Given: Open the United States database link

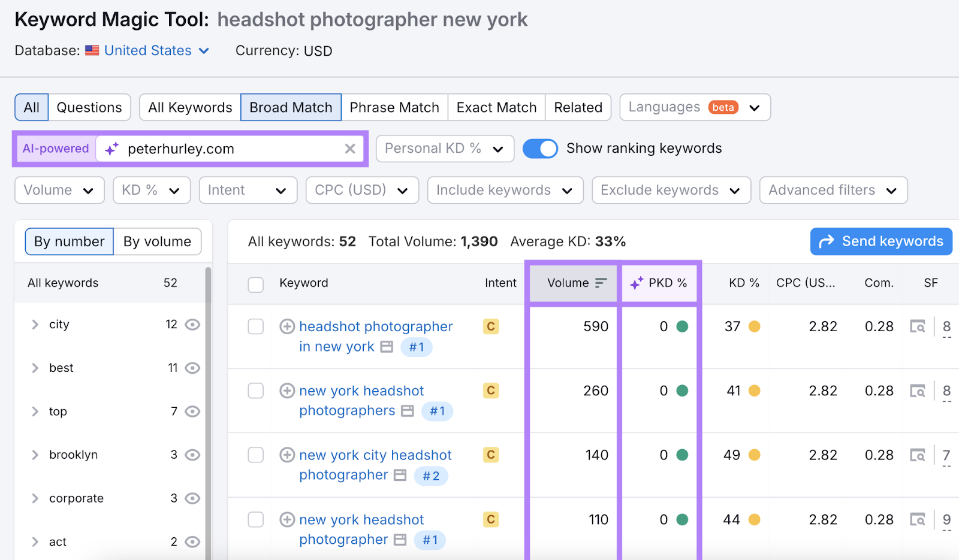Looking at the screenshot, I should click(148, 51).
